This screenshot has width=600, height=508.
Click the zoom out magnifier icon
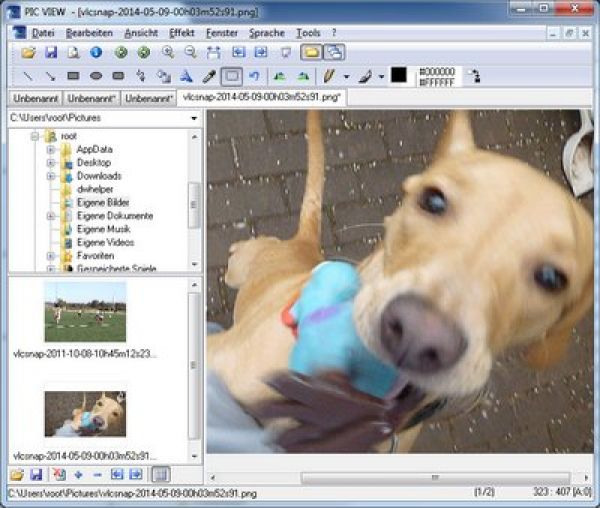[190, 52]
